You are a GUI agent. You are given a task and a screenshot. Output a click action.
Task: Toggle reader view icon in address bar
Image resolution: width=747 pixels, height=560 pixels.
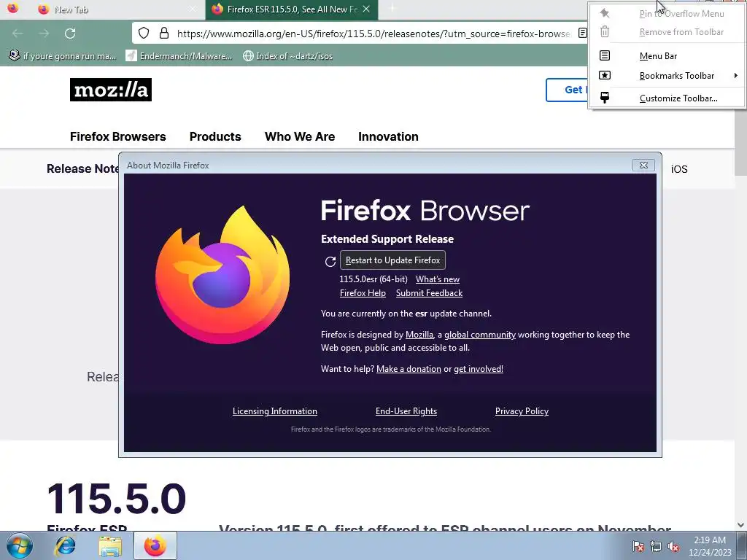pyautogui.click(x=582, y=33)
